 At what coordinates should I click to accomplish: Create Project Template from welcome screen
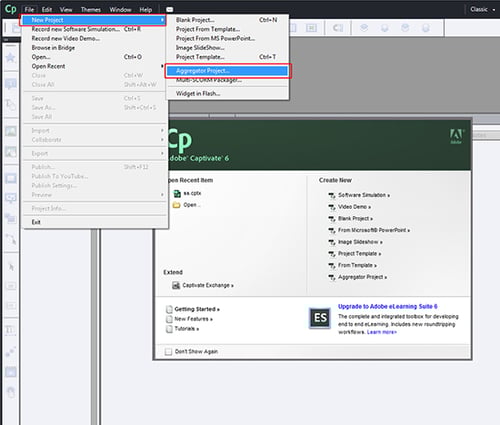359,254
